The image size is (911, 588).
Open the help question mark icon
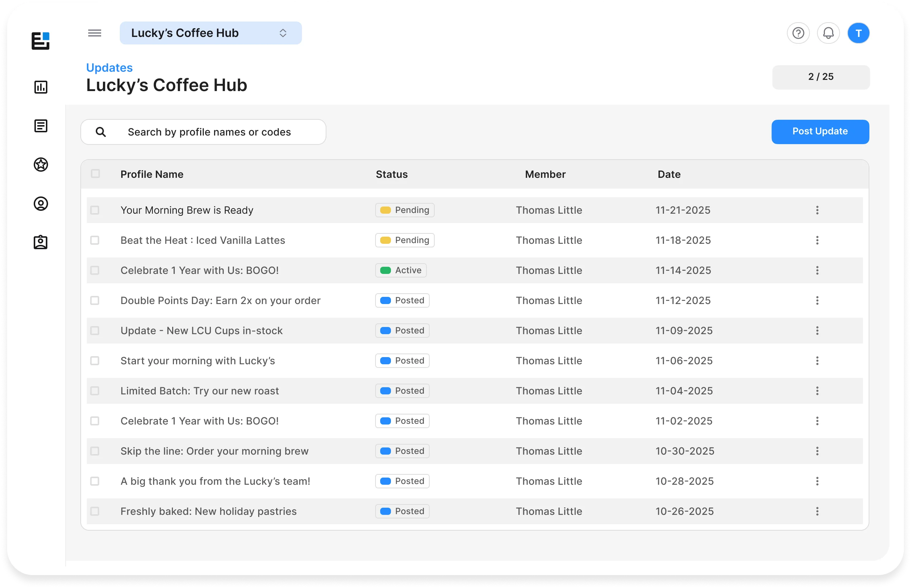[798, 33]
